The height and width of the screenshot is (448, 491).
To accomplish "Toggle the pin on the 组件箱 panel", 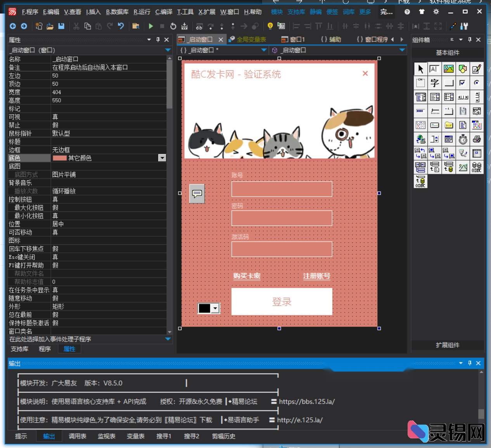I will (470, 40).
